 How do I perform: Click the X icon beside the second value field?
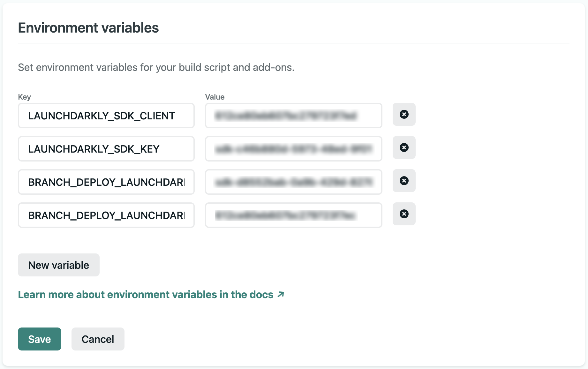(x=404, y=147)
